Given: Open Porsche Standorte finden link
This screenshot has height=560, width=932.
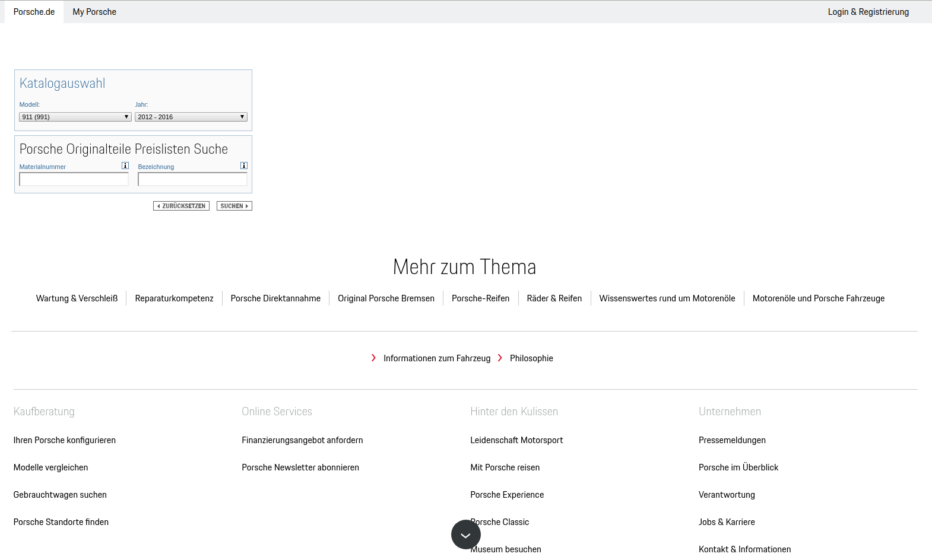Looking at the screenshot, I should click(61, 522).
